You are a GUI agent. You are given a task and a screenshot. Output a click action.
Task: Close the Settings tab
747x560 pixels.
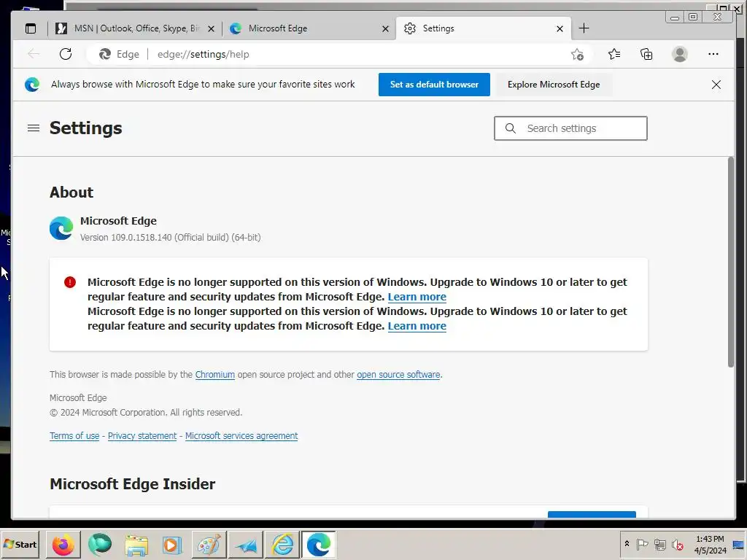coord(560,29)
